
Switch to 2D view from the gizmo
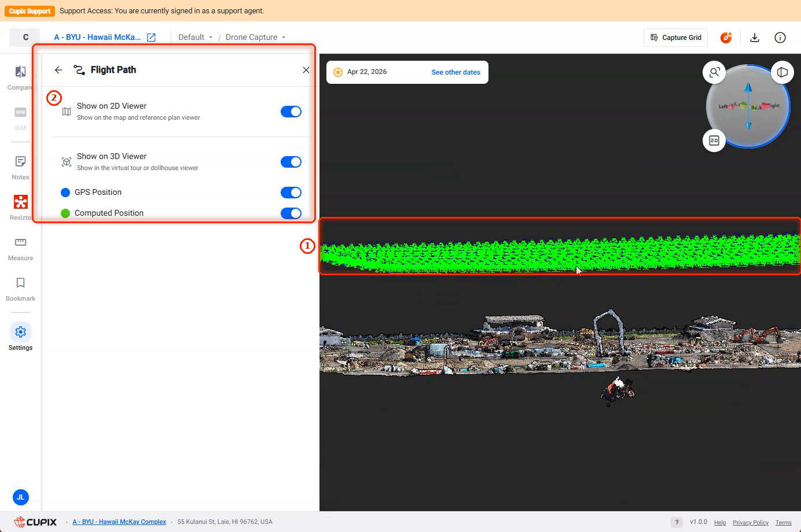[714, 141]
